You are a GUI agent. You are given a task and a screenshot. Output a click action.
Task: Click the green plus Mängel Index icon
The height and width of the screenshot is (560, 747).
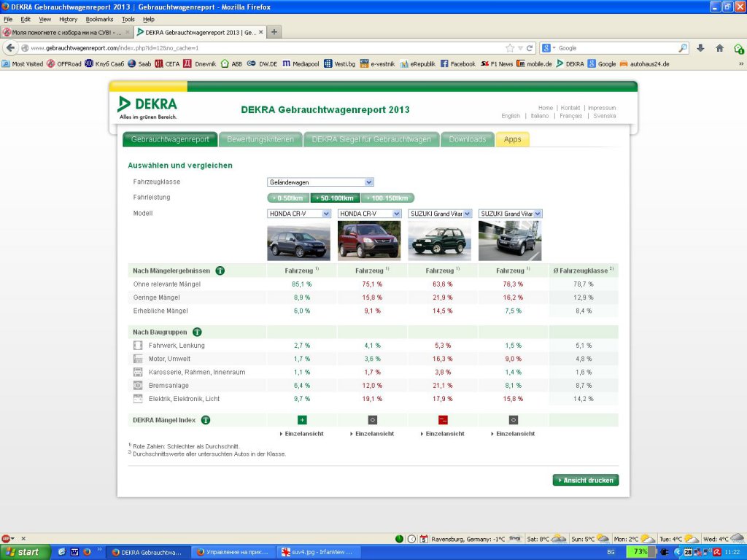[x=301, y=420]
